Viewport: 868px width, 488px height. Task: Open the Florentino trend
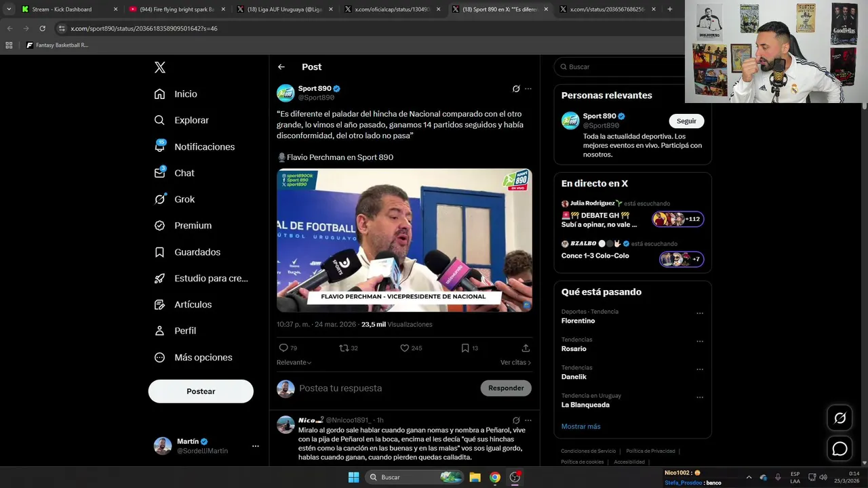coord(578,321)
